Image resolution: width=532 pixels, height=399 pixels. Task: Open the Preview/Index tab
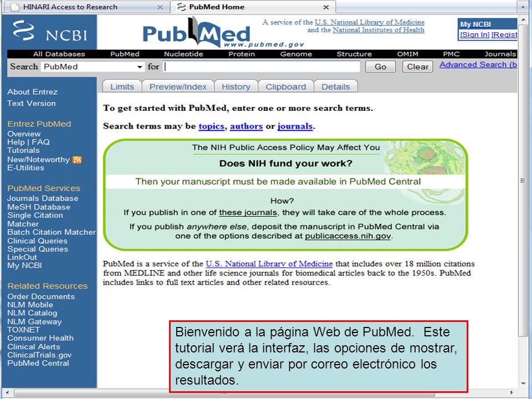coord(178,86)
